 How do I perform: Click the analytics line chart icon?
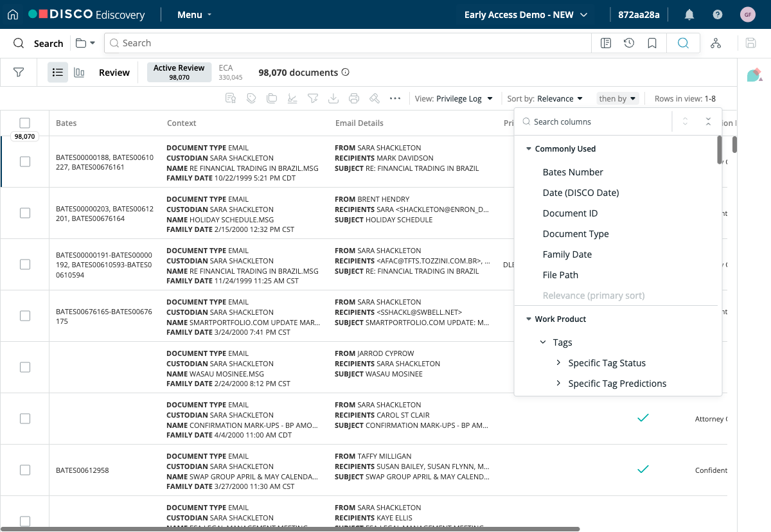[292, 98]
